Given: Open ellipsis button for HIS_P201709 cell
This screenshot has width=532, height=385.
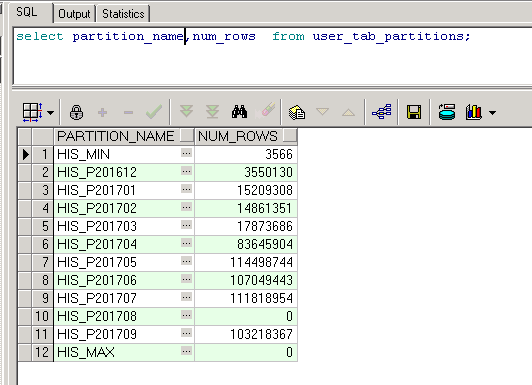Looking at the screenshot, I should tap(186, 333).
